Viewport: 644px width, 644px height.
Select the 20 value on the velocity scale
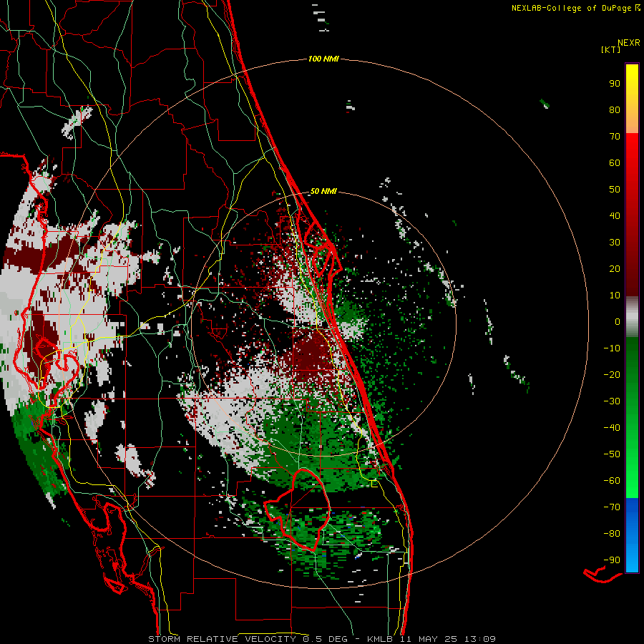click(x=615, y=269)
